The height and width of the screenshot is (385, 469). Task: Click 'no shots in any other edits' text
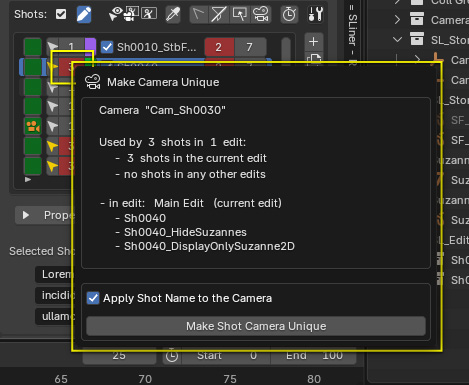coord(195,174)
